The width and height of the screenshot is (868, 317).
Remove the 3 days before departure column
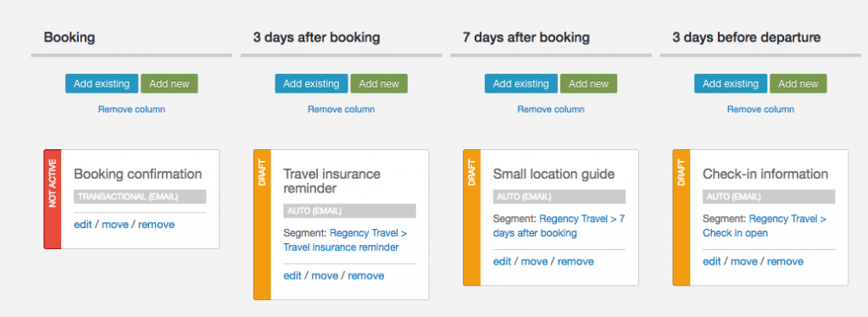click(x=760, y=109)
